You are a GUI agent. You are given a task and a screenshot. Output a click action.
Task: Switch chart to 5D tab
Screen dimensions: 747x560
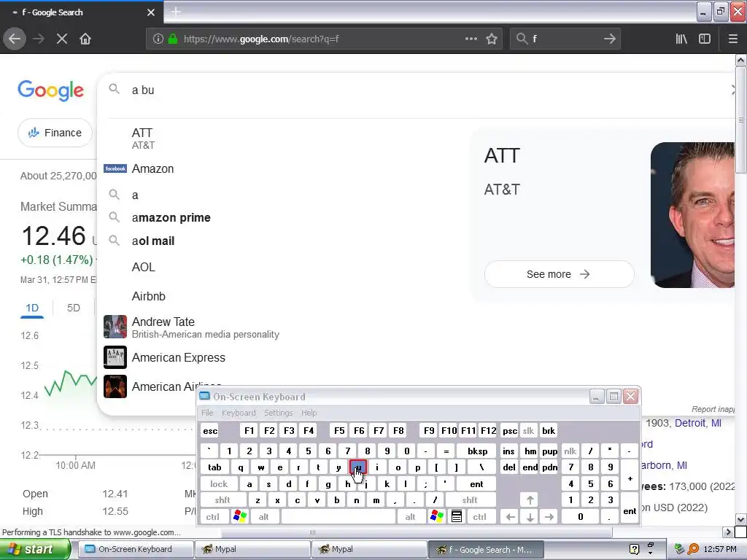point(74,308)
